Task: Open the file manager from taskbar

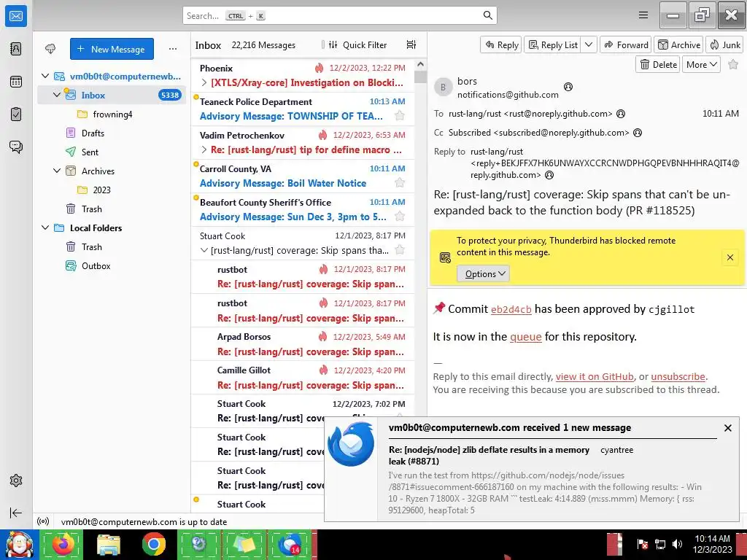Action: [108, 544]
